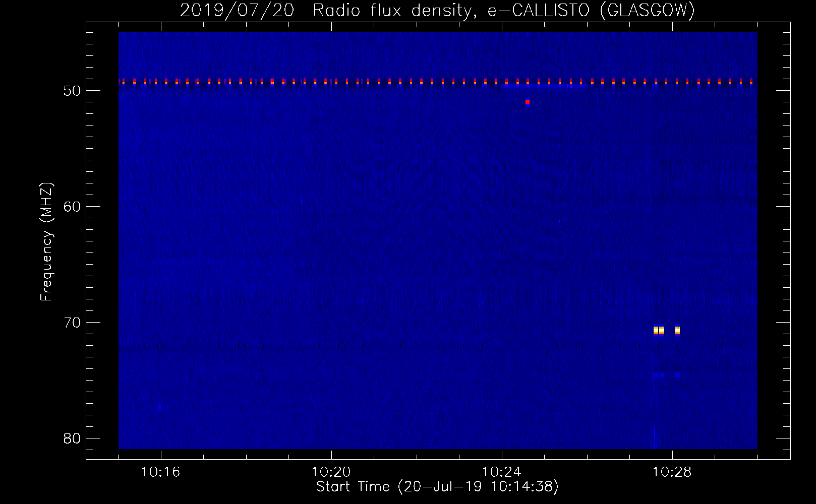The height and width of the screenshot is (504, 816).
Task: Click the 10:28 time tick label
Action: 672,472
